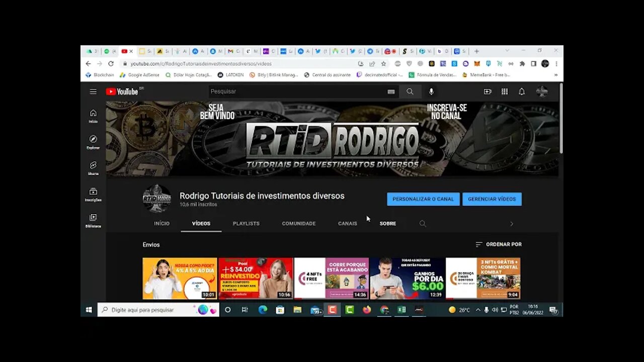
Task: Switch to the Playlists channel tab
Action: 246,224
